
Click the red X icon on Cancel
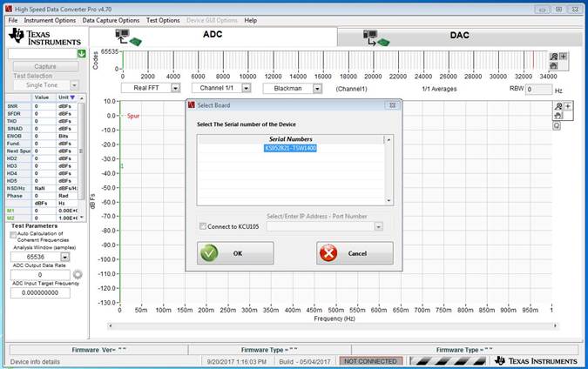coord(328,253)
